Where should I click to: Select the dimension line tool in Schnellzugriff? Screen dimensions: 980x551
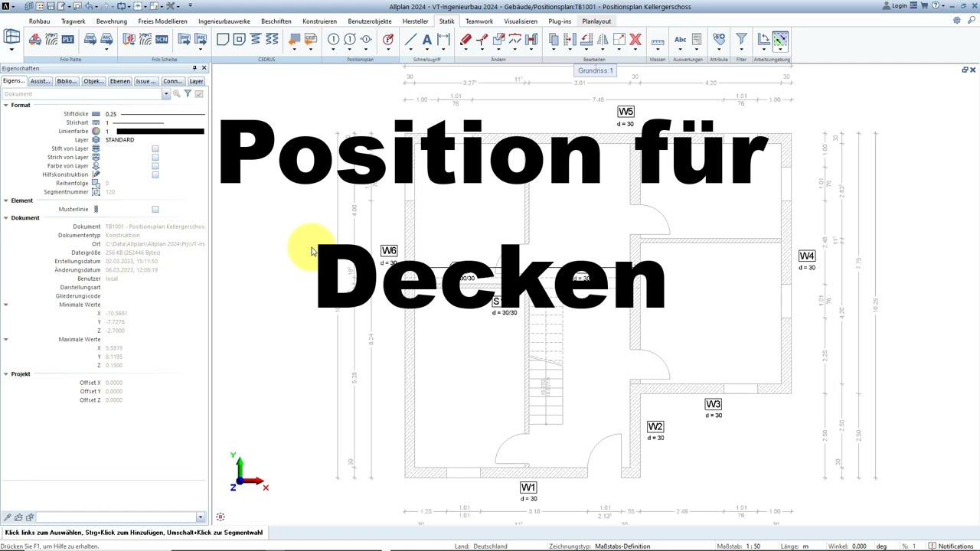click(x=443, y=39)
